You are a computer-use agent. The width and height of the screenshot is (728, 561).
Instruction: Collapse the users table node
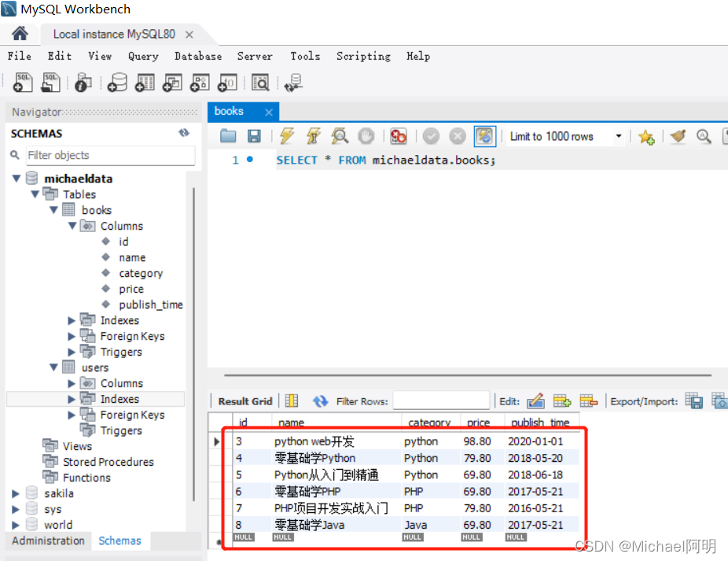pyautogui.click(x=53, y=367)
